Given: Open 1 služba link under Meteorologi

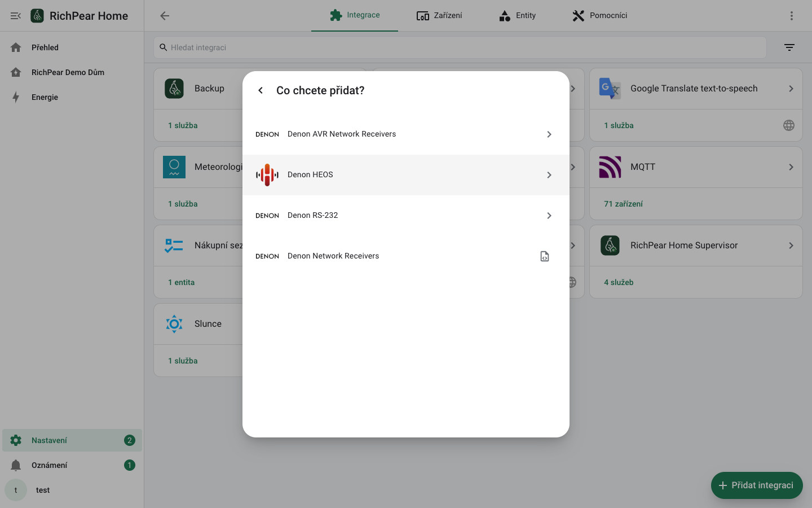Looking at the screenshot, I should pos(183,204).
